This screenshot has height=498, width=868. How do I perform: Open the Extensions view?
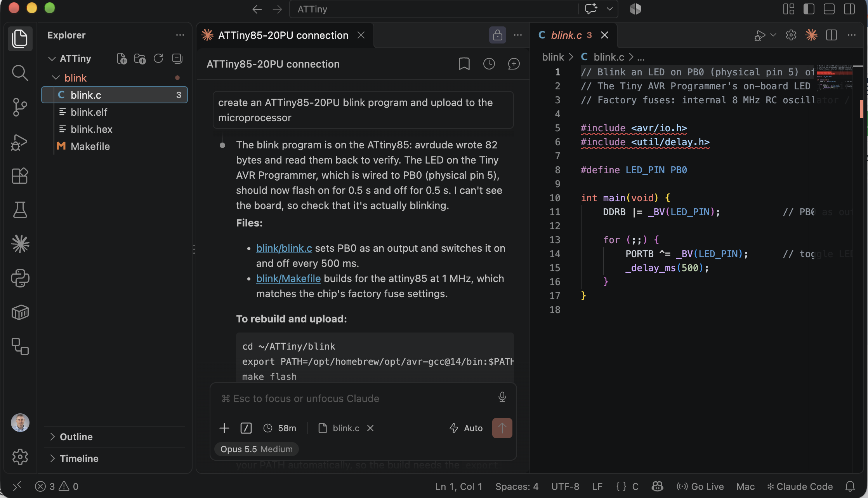point(20,176)
